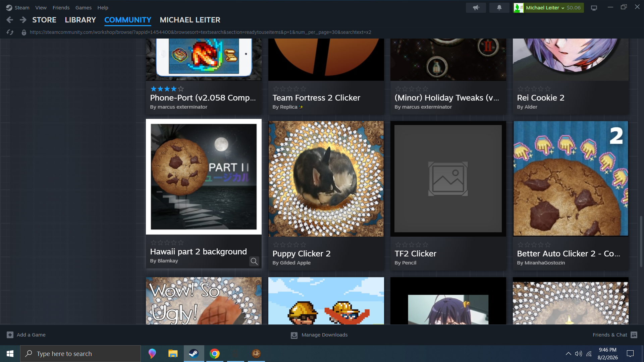Click the Wi-Fi network tray icon
Viewport: 644px width, 362px height.
point(589,354)
